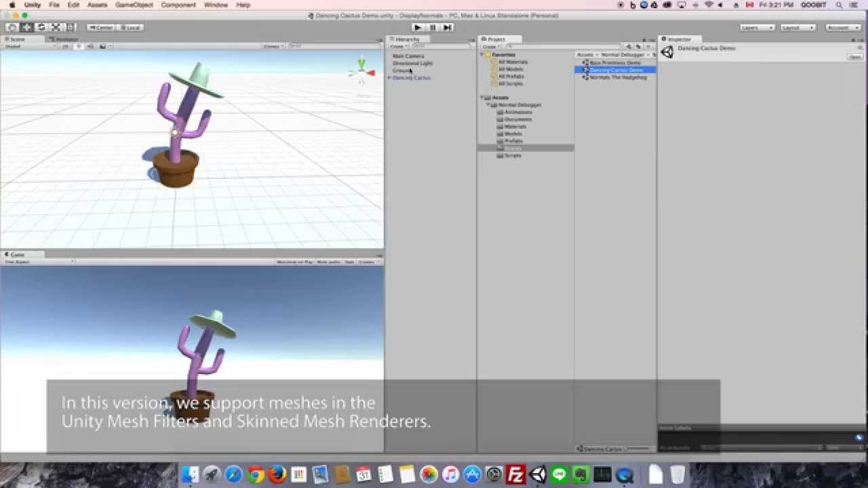Expand Dancing Cactus in Hierarchy

390,78
